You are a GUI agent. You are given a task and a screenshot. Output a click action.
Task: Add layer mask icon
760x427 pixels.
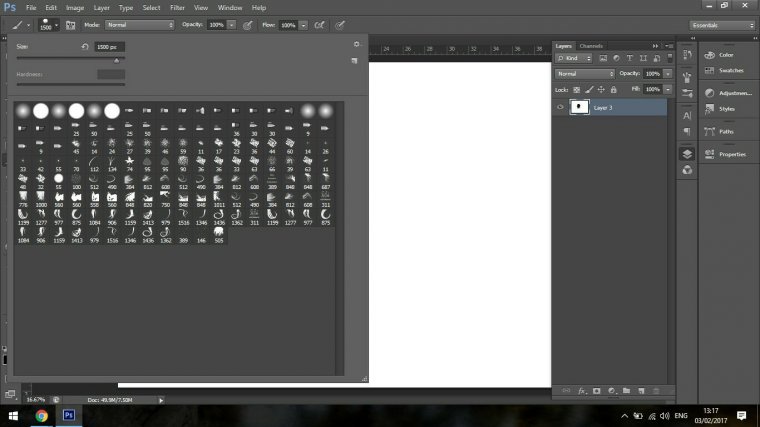point(597,391)
